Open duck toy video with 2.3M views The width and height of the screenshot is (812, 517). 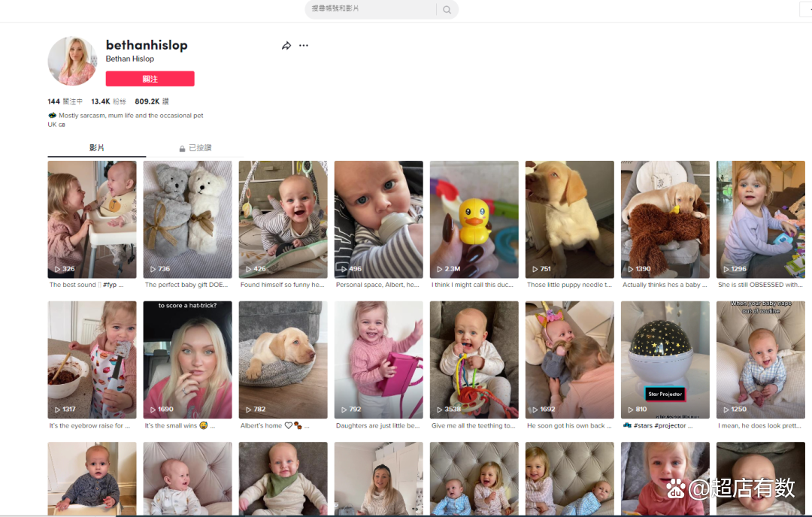click(474, 219)
